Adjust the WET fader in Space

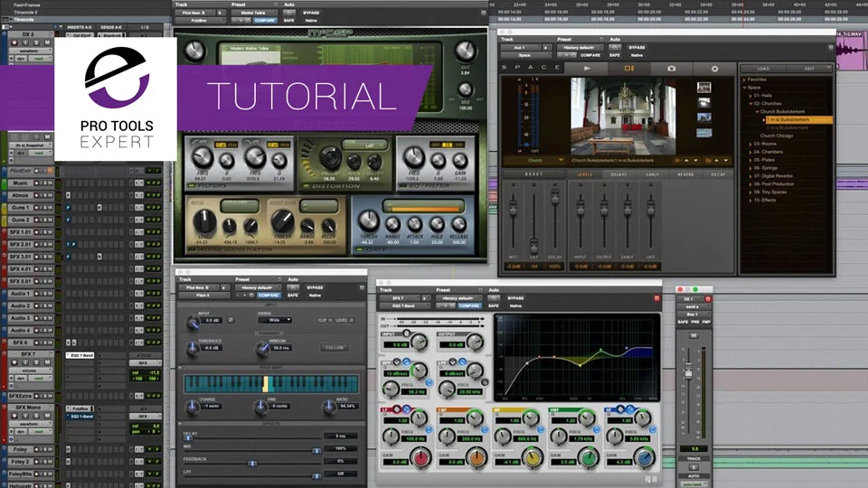(514, 208)
